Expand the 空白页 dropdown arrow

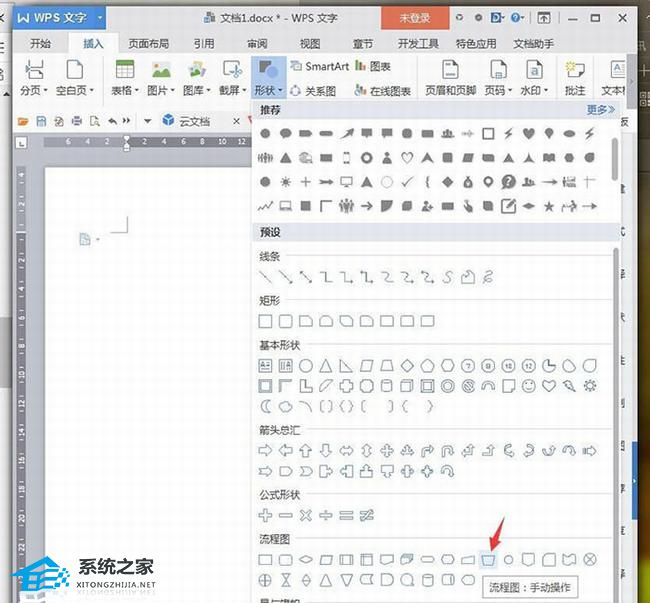coord(92,90)
